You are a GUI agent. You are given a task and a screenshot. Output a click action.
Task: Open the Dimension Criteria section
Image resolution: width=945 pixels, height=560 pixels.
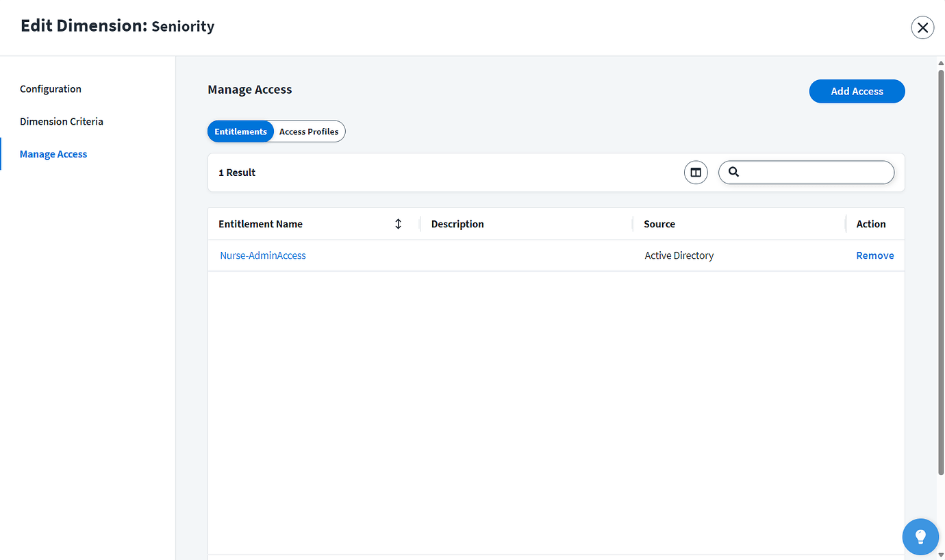point(61,121)
